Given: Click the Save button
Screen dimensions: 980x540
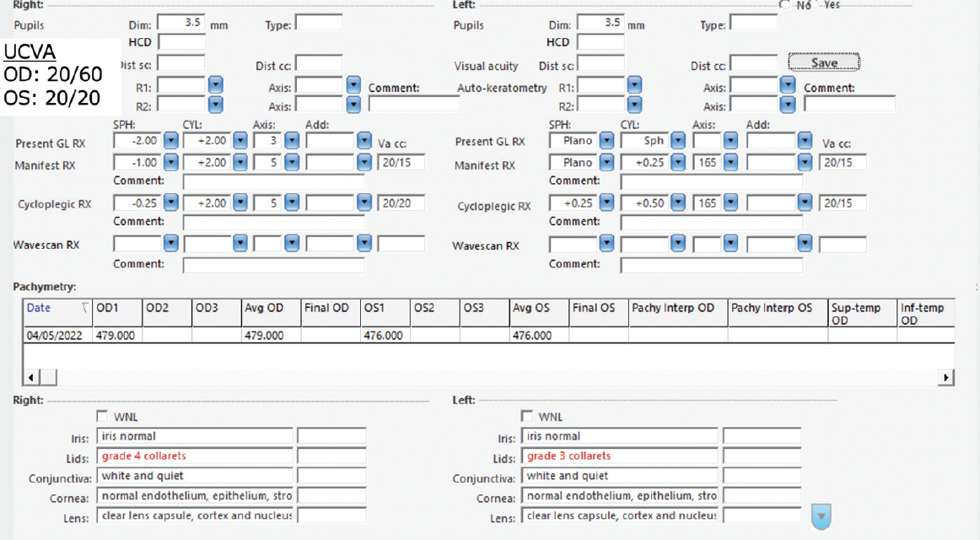Looking at the screenshot, I should (824, 63).
